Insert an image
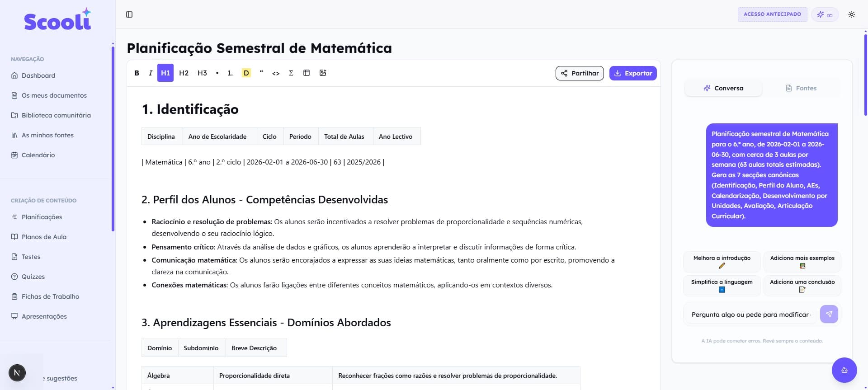 (x=323, y=73)
